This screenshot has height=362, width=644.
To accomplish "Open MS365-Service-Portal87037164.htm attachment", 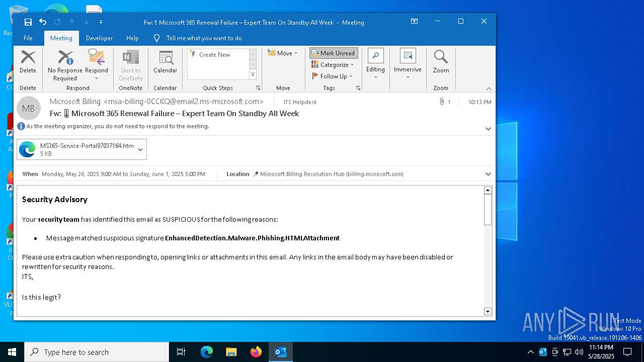I will (x=76, y=149).
